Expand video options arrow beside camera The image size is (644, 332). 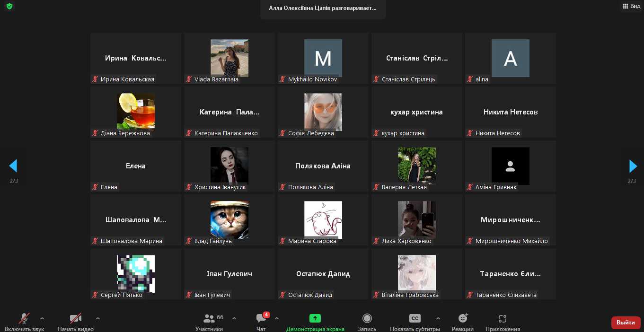tap(98, 318)
